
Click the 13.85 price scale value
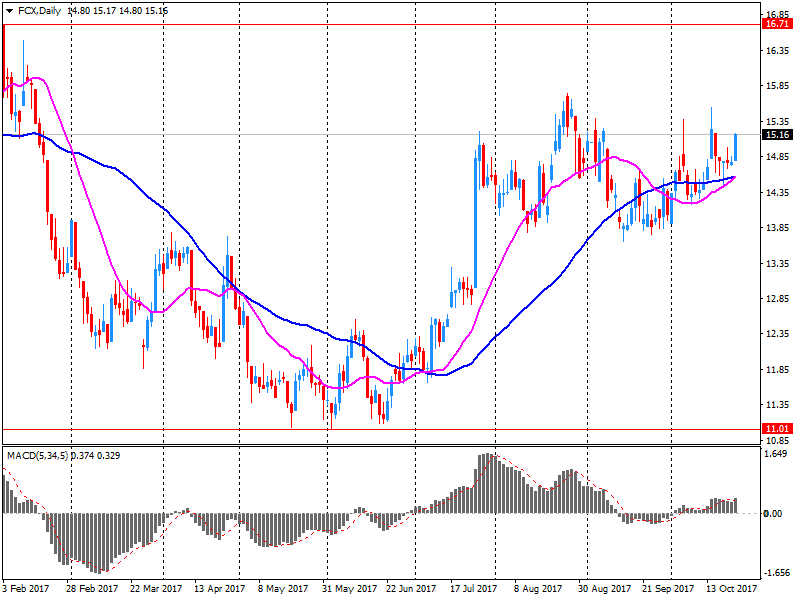[x=777, y=228]
